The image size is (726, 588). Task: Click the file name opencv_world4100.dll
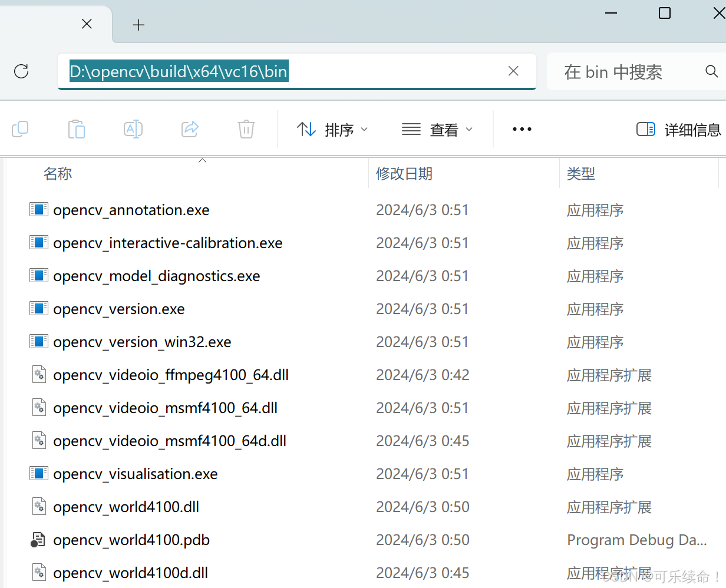click(x=126, y=507)
